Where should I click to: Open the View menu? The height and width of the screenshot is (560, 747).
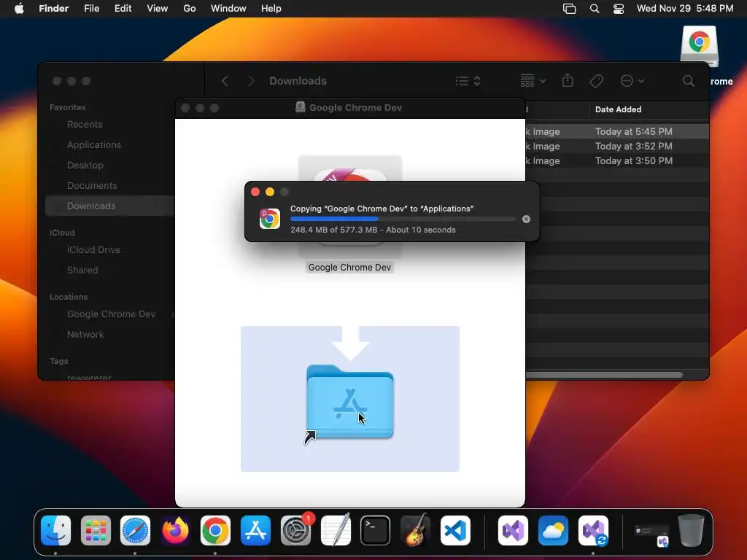(158, 9)
